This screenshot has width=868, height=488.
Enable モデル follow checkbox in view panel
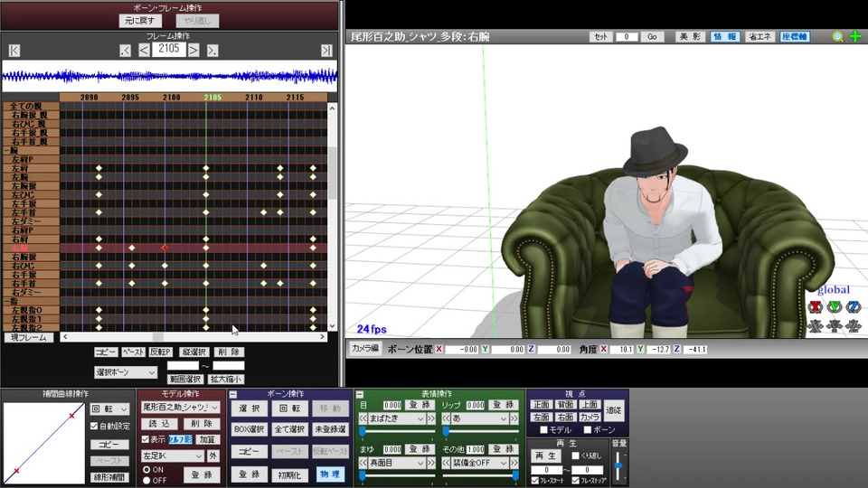tap(543, 430)
